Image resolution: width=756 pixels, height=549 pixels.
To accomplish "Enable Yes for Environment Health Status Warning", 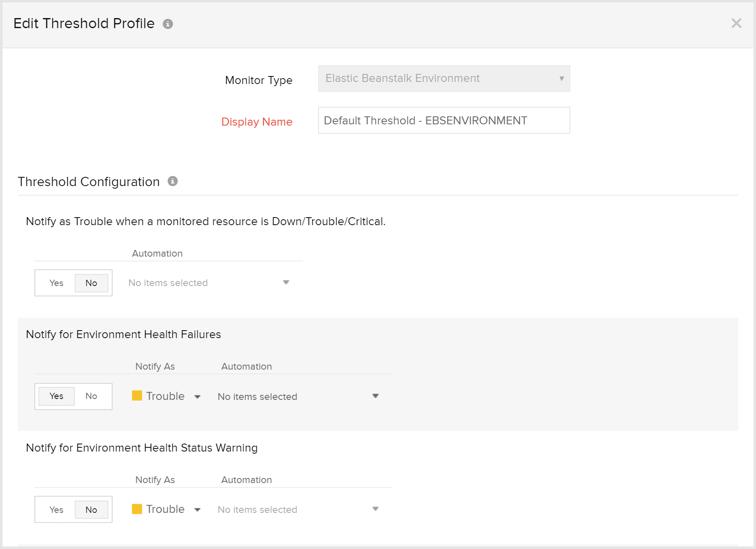I will [x=56, y=510].
